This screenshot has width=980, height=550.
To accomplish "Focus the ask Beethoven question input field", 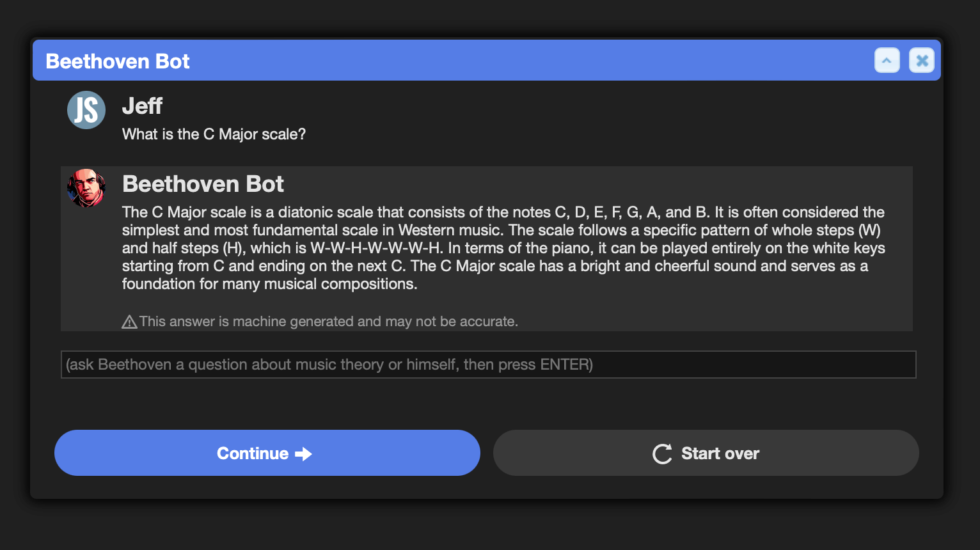I will tap(489, 365).
